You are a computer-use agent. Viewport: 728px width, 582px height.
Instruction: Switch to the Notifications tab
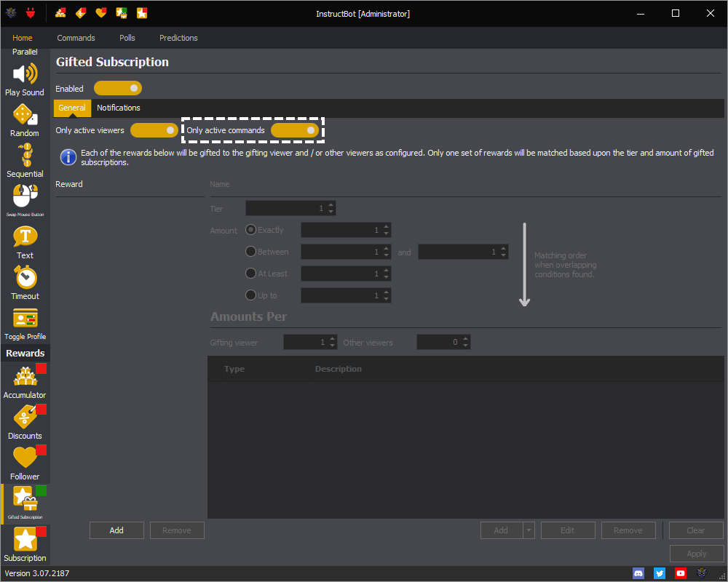coord(119,108)
